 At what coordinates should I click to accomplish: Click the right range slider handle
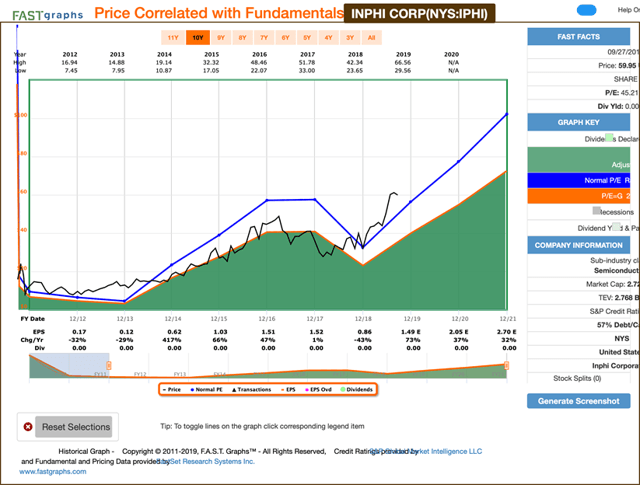[x=507, y=365]
